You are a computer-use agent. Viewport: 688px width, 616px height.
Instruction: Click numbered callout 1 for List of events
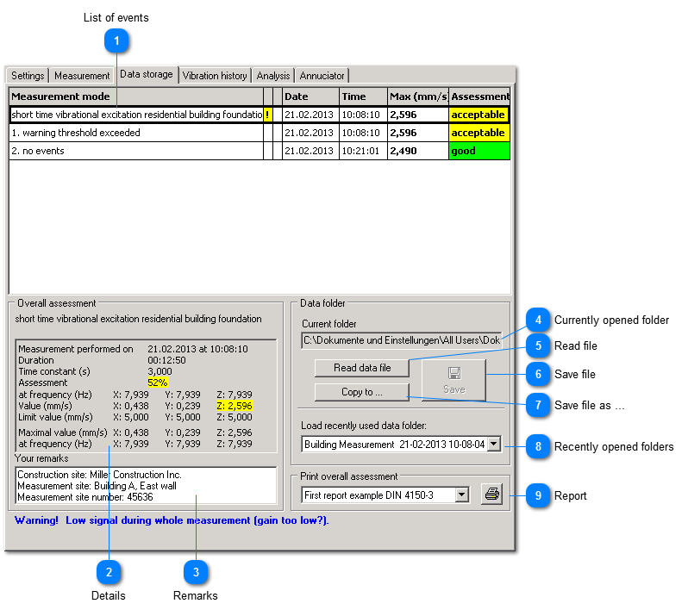point(116,40)
